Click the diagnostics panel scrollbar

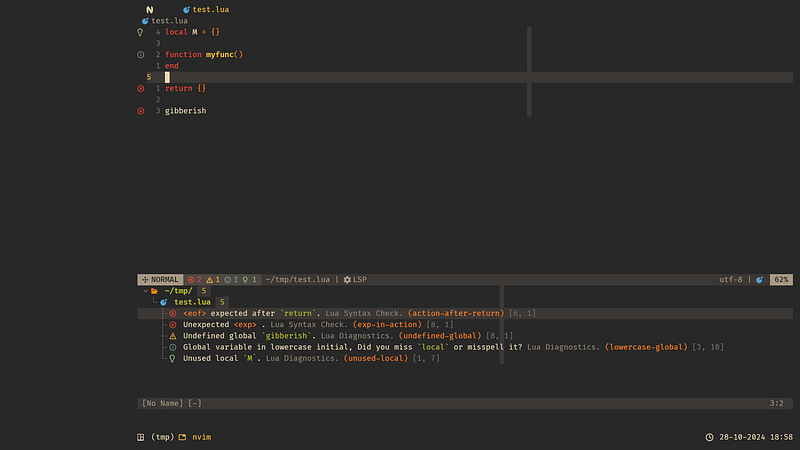tap(502, 324)
